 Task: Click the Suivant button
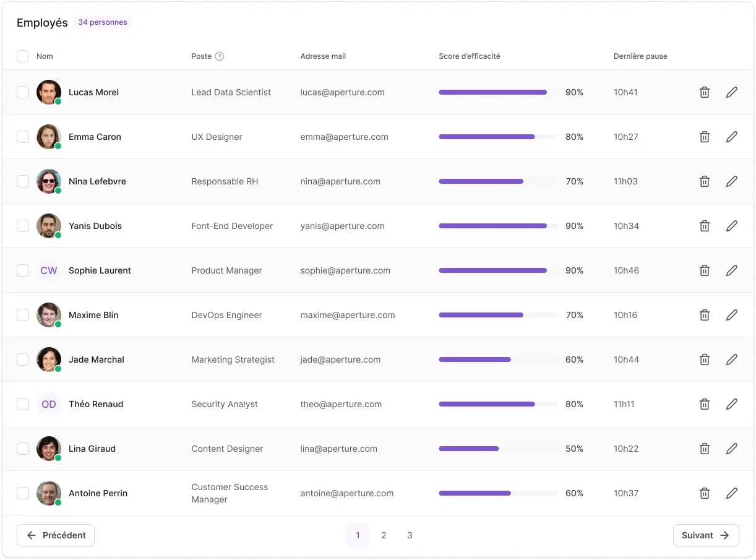click(x=706, y=535)
